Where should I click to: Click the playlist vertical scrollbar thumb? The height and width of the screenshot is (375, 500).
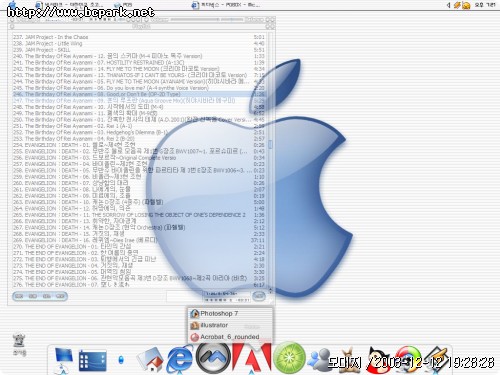pos(270,144)
